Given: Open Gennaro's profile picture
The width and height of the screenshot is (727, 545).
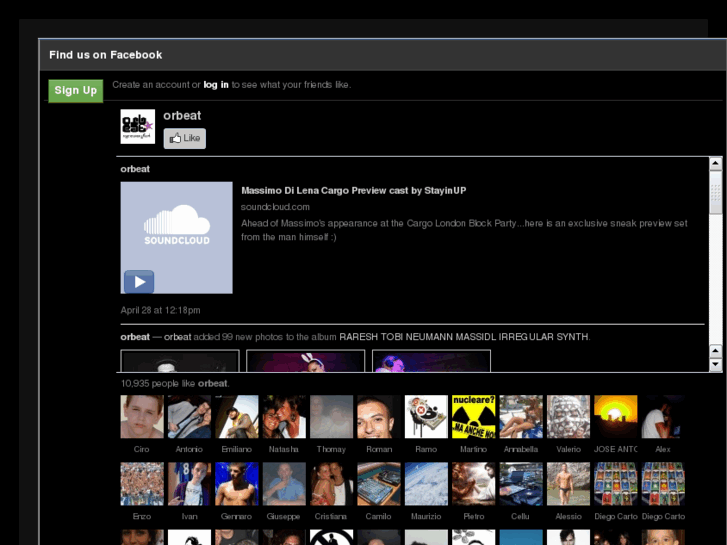Looking at the screenshot, I should pos(236,484).
